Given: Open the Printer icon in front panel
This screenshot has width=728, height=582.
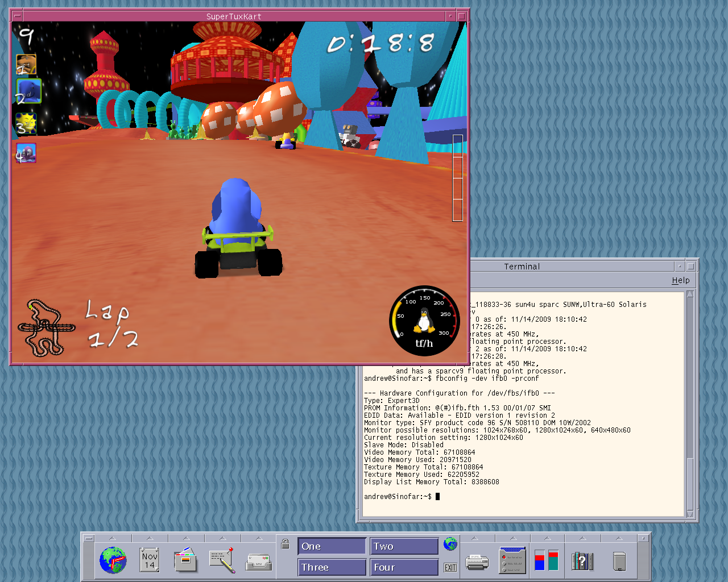Looking at the screenshot, I should 477,563.
